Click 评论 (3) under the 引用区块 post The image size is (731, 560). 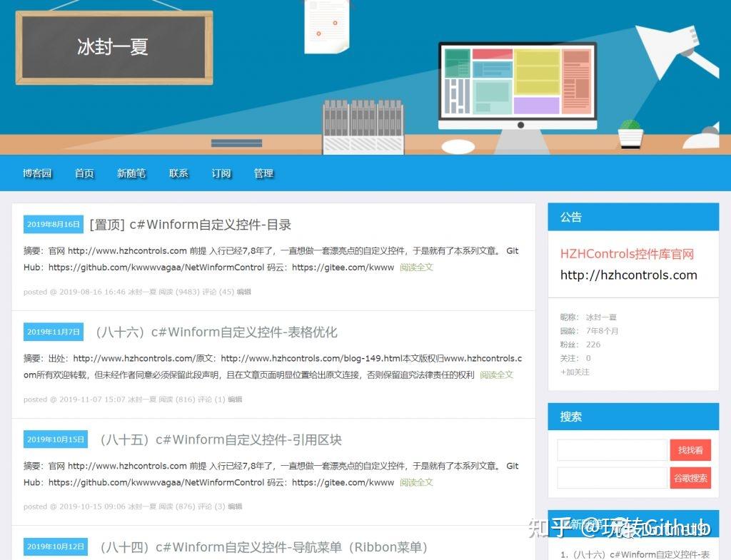[211, 507]
